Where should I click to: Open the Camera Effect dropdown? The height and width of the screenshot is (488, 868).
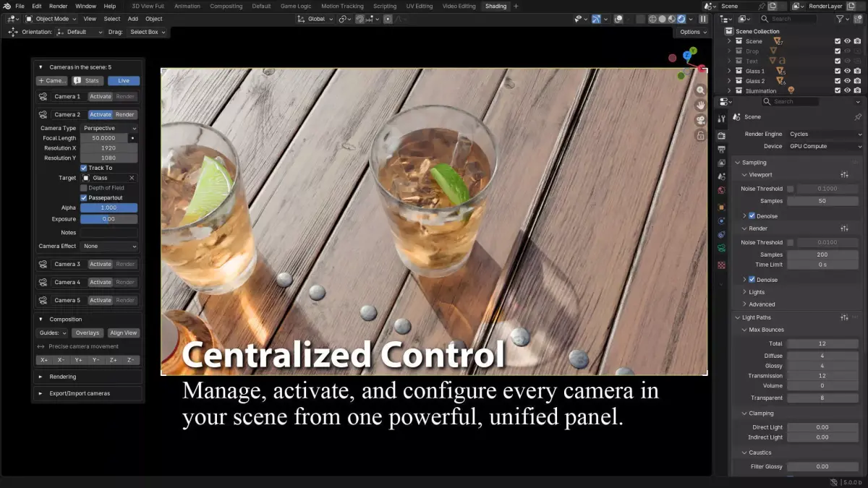pyautogui.click(x=109, y=246)
